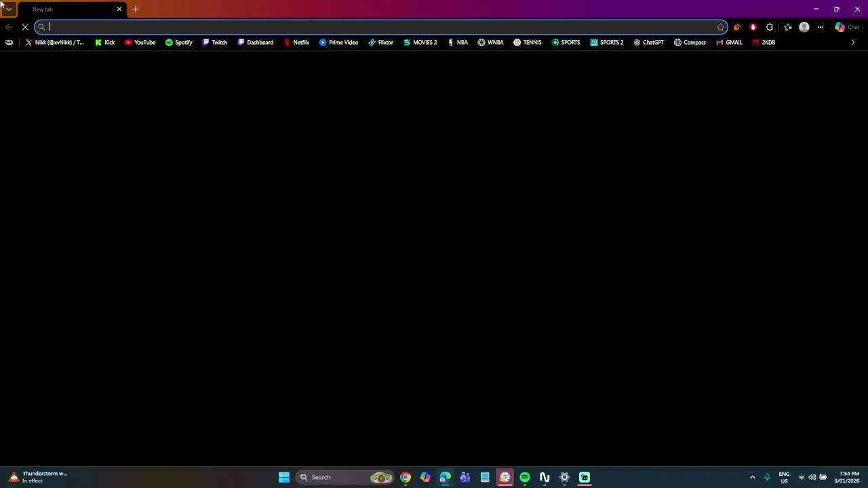Focus the address bar
The height and width of the screenshot is (488, 868).
point(380,27)
